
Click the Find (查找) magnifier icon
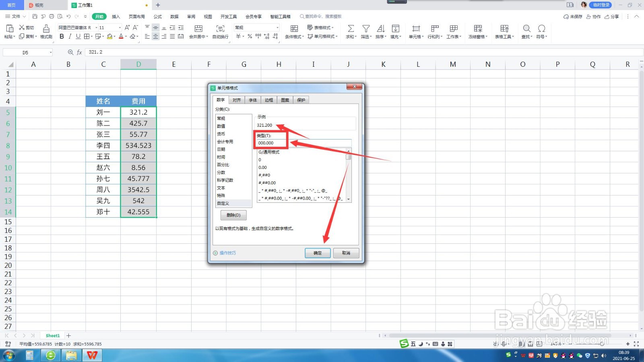click(526, 28)
